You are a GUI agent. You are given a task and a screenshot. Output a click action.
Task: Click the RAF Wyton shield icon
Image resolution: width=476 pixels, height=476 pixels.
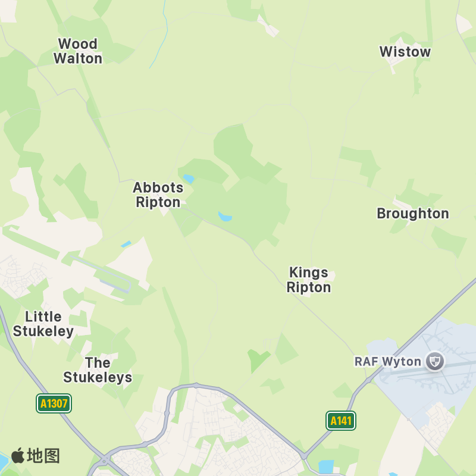435,362
